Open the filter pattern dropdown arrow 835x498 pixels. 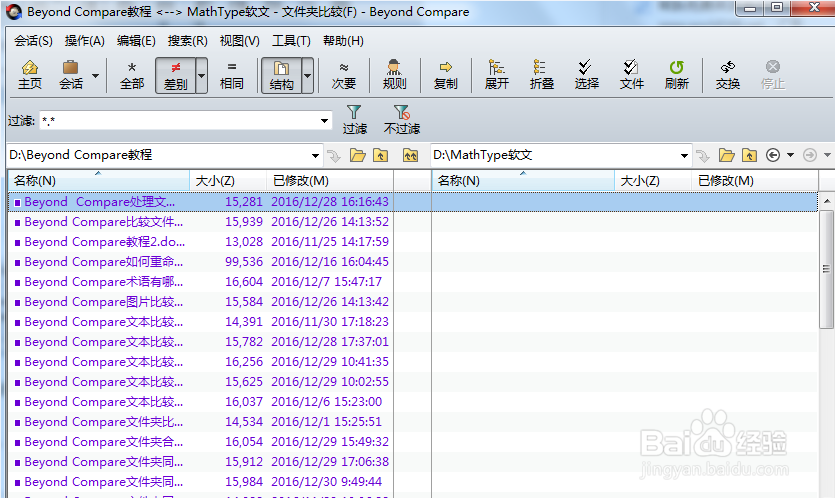click(324, 121)
